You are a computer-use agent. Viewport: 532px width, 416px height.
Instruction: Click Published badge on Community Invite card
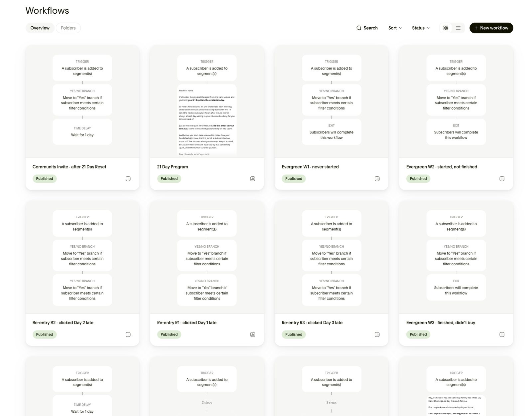(45, 179)
